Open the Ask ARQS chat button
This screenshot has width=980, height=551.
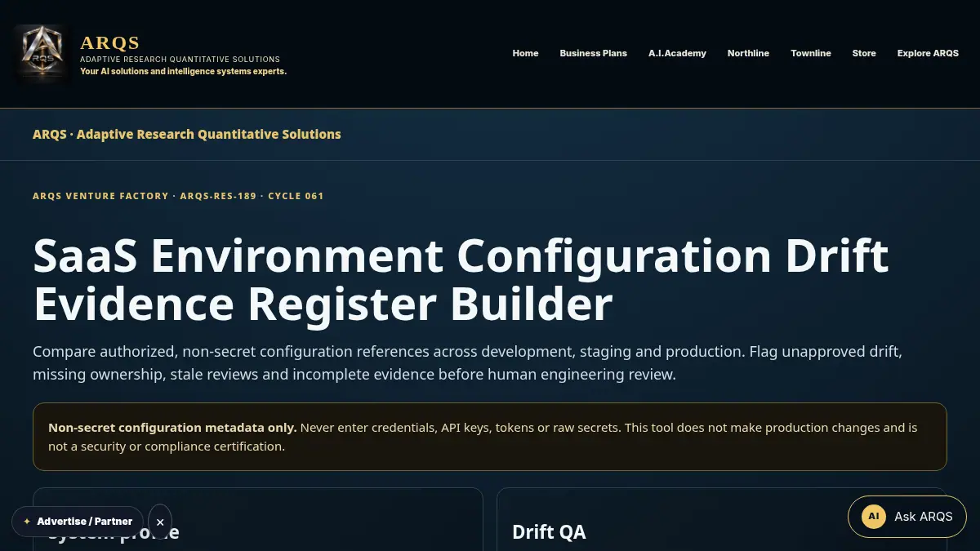click(906, 517)
